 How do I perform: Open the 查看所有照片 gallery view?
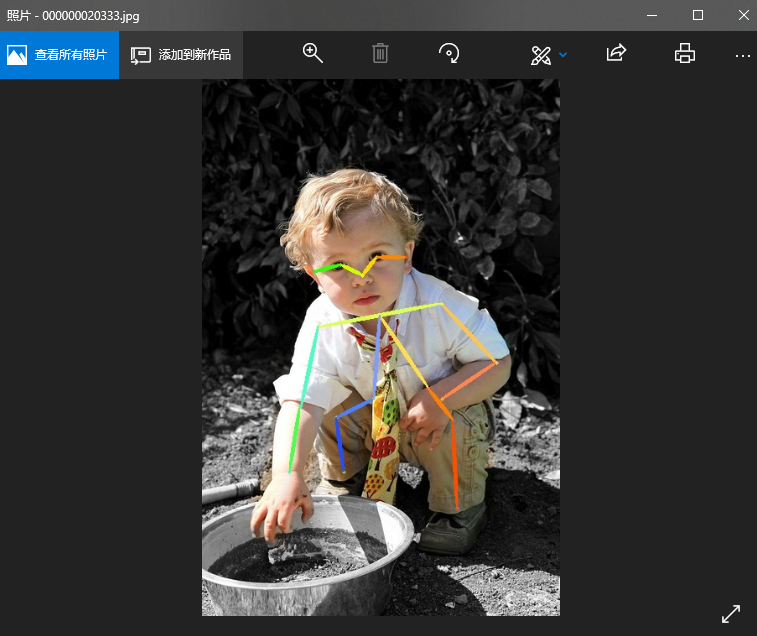[x=59, y=55]
